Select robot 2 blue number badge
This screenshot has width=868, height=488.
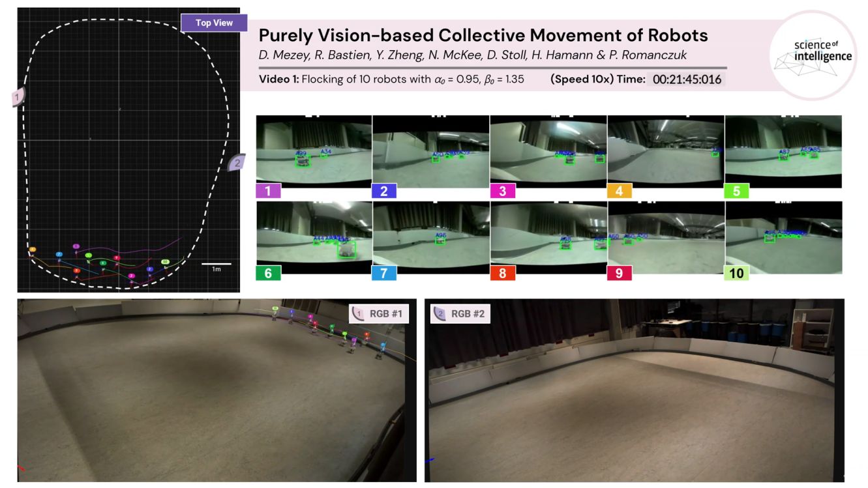tap(384, 191)
